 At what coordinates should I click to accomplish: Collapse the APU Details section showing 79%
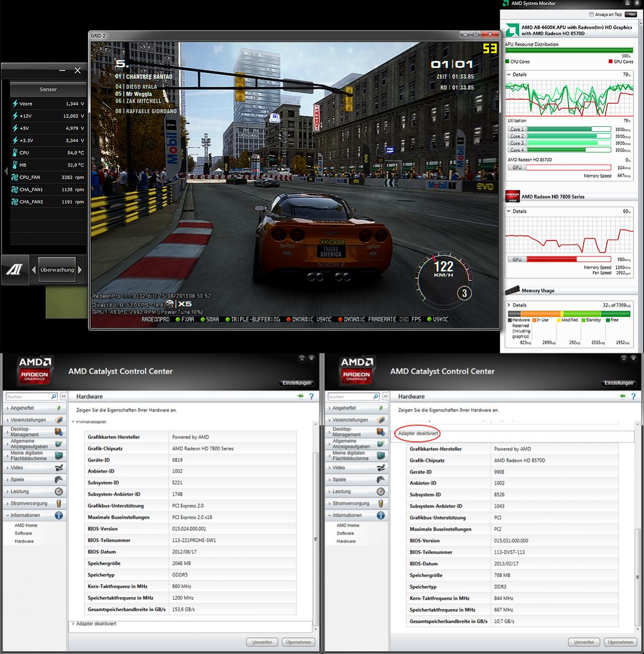[508, 75]
